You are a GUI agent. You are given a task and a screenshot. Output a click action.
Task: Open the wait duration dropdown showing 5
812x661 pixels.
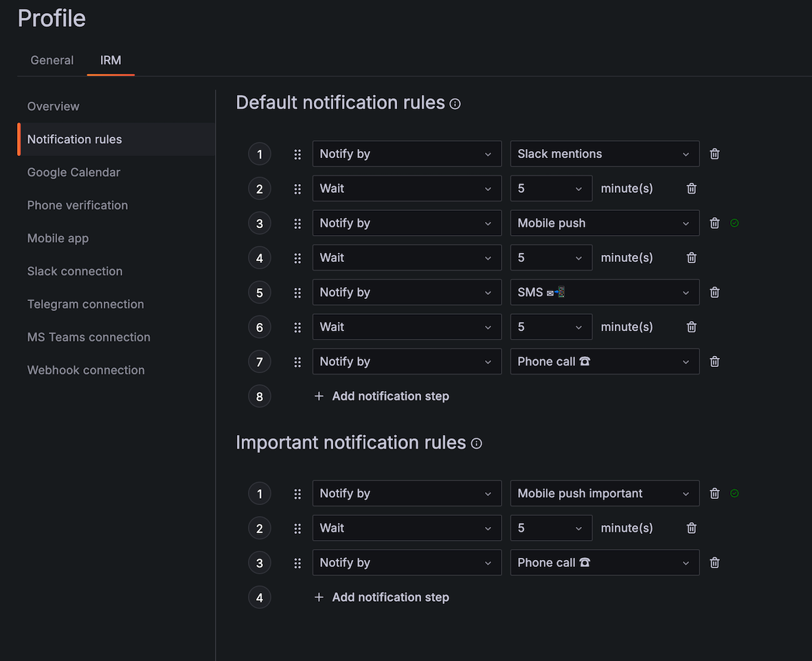(x=550, y=188)
